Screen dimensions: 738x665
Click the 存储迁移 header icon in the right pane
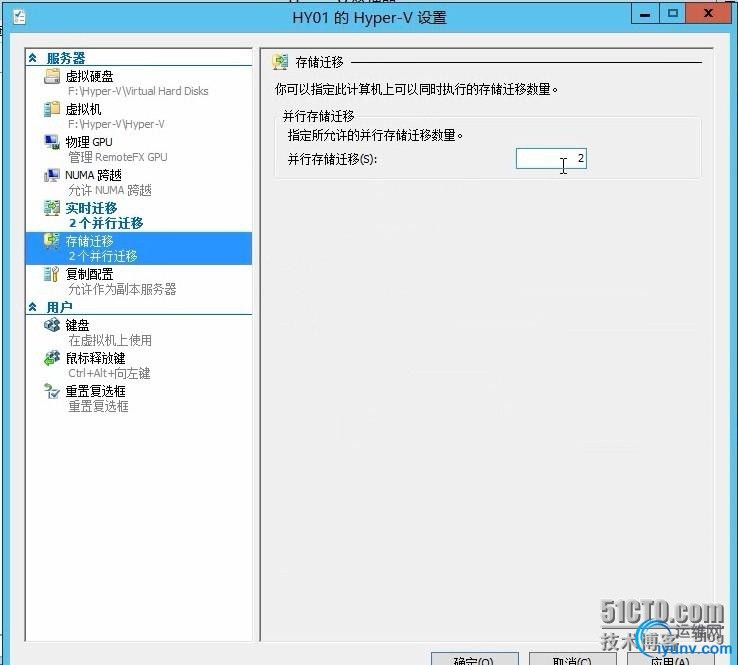point(281,62)
